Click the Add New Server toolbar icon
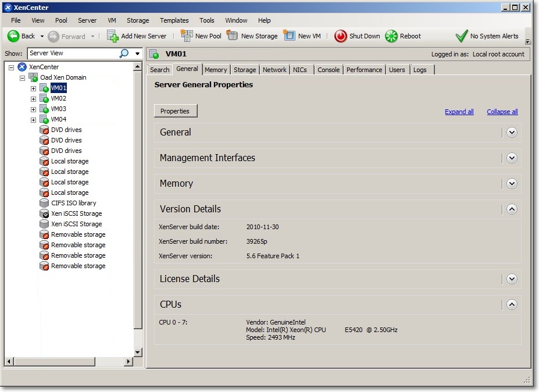 112,36
